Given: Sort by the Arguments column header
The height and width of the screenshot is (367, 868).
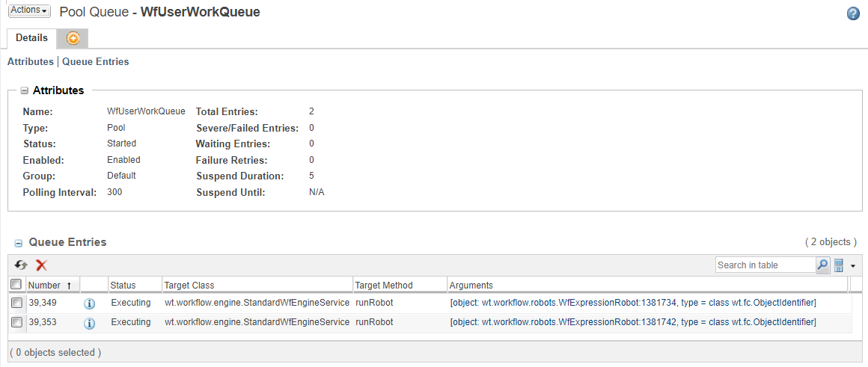Looking at the screenshot, I should (x=647, y=286).
